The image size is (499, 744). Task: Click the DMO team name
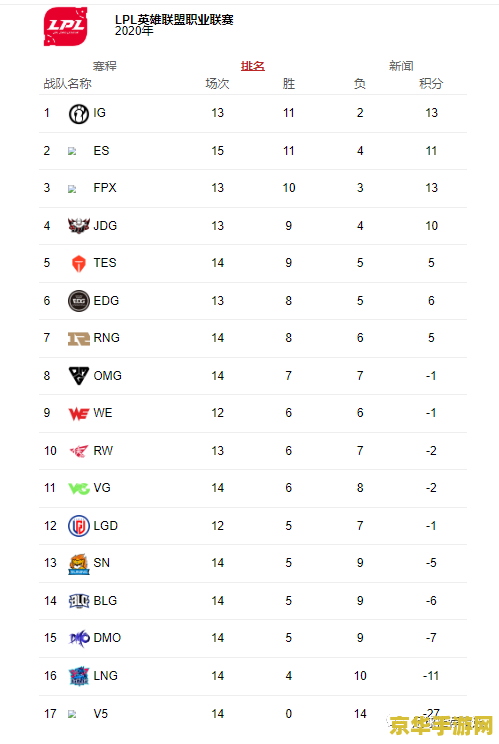pyautogui.click(x=107, y=638)
